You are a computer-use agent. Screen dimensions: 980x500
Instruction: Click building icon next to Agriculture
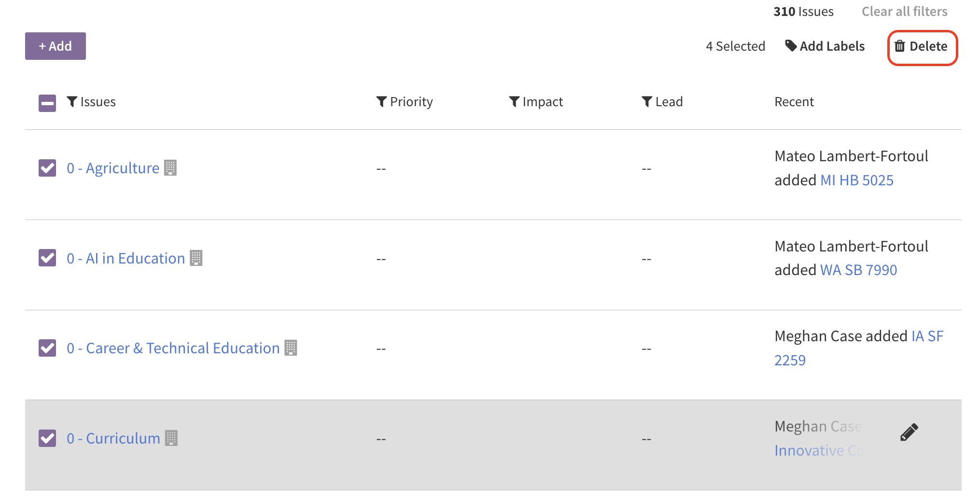(170, 168)
